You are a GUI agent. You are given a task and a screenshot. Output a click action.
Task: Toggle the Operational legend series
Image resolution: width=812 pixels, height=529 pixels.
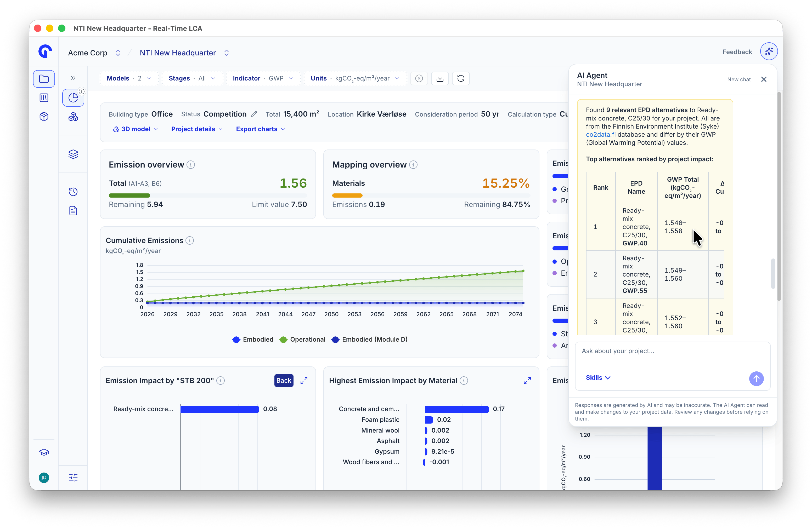tap(302, 340)
